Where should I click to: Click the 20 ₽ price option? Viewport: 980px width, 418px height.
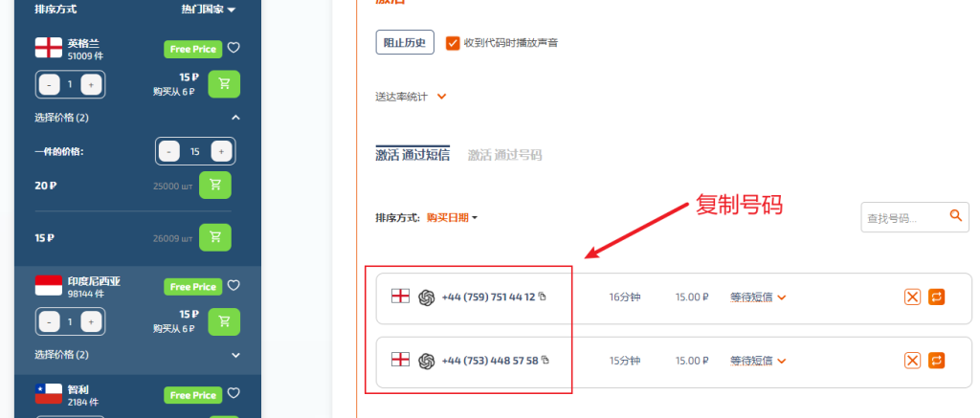coord(46,186)
